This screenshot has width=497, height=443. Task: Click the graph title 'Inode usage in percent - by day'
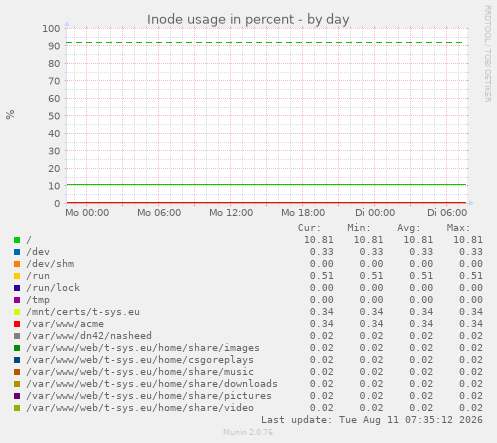point(248,20)
